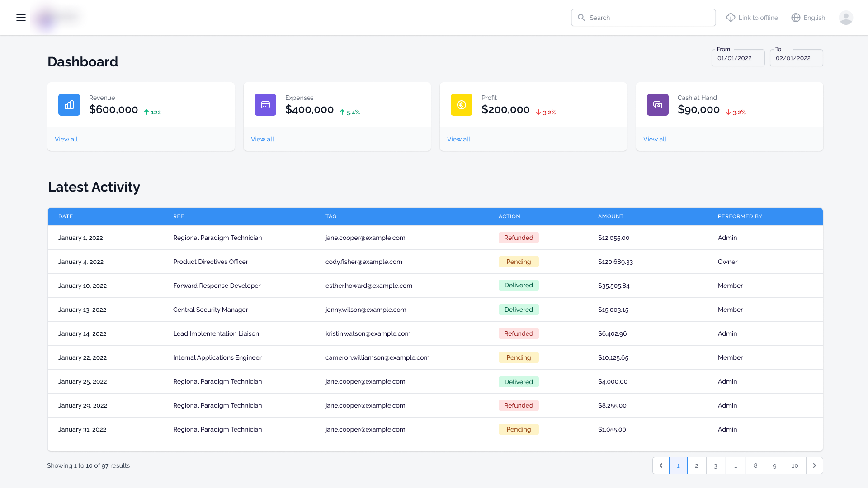Open the user avatar profile
Viewport: 868px width, 488px height.
[846, 18]
